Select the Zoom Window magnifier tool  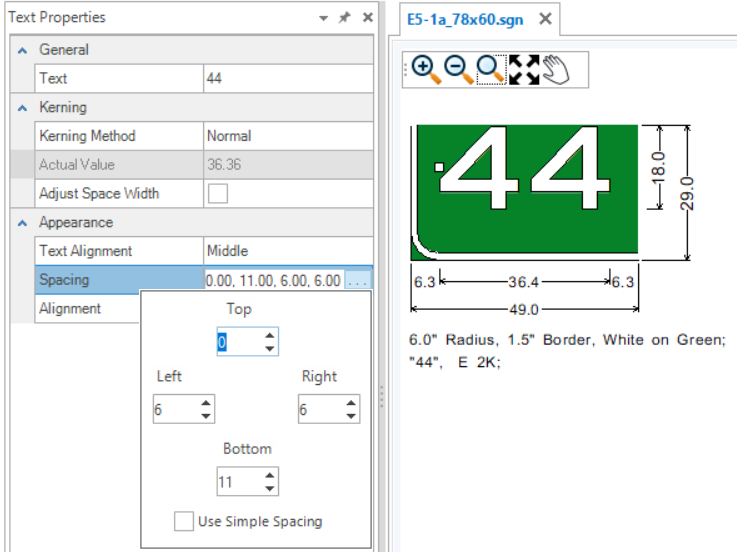tap(491, 70)
